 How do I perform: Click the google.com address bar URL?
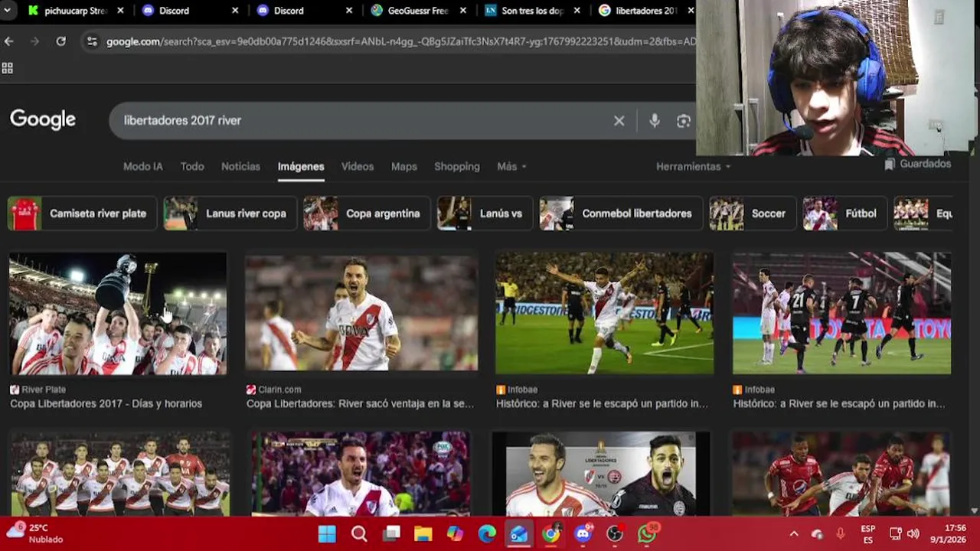[400, 41]
